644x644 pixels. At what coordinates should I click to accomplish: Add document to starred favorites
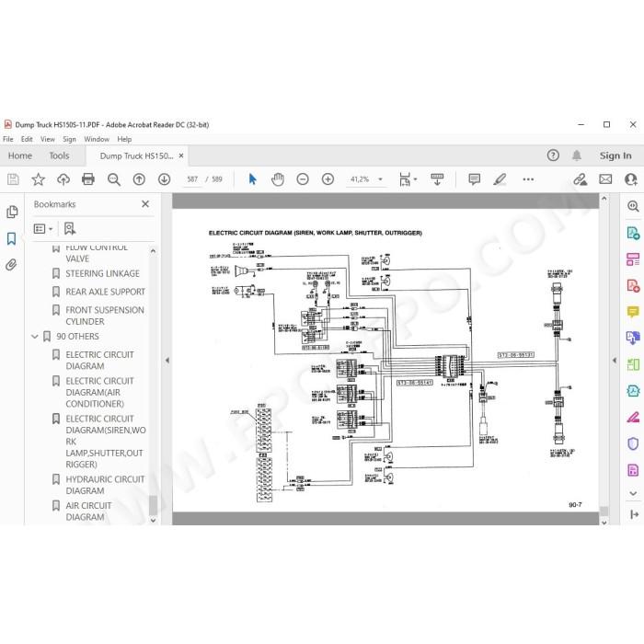click(39, 179)
